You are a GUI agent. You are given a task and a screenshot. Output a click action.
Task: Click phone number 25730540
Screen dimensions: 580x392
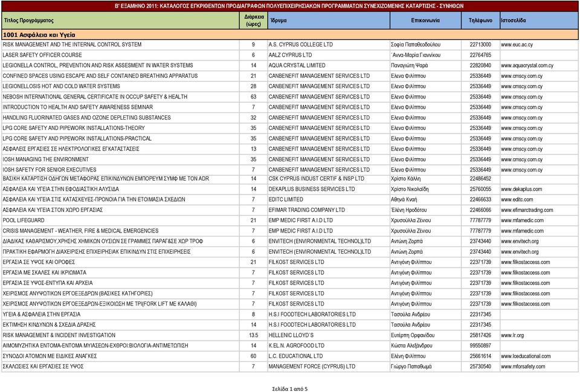[480, 367]
